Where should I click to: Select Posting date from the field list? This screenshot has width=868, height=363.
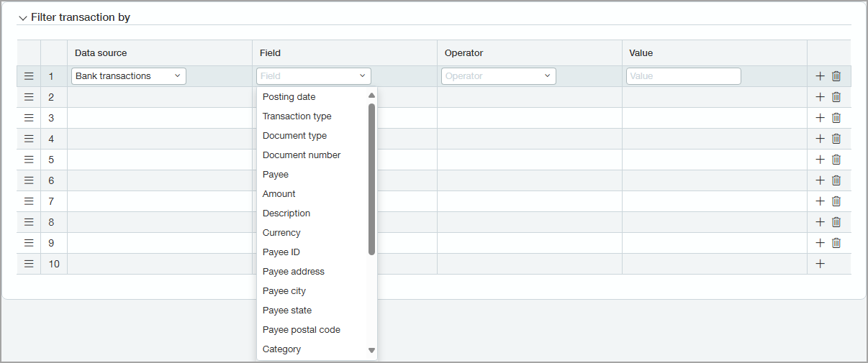click(x=289, y=97)
